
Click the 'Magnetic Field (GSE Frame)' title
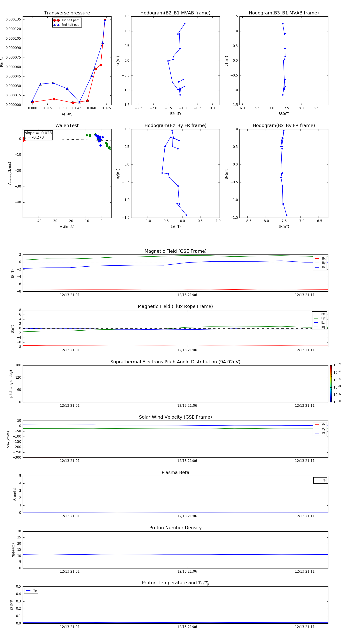click(x=175, y=251)
